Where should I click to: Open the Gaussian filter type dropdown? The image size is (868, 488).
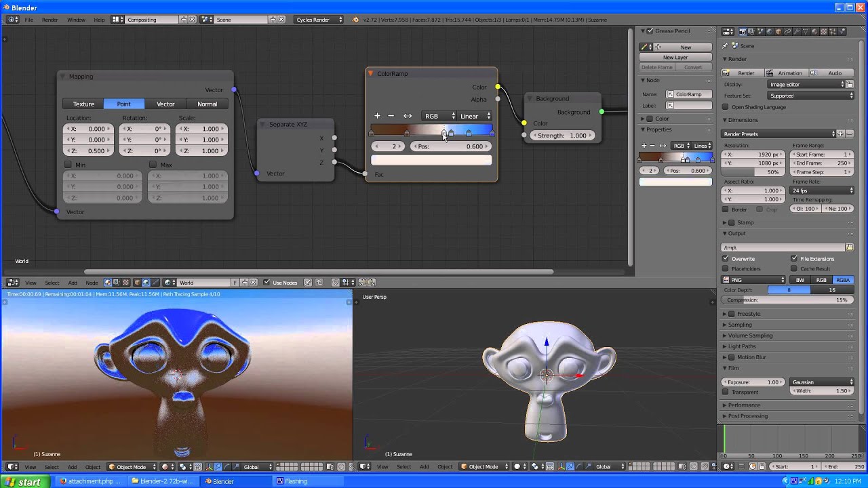pyautogui.click(x=823, y=382)
